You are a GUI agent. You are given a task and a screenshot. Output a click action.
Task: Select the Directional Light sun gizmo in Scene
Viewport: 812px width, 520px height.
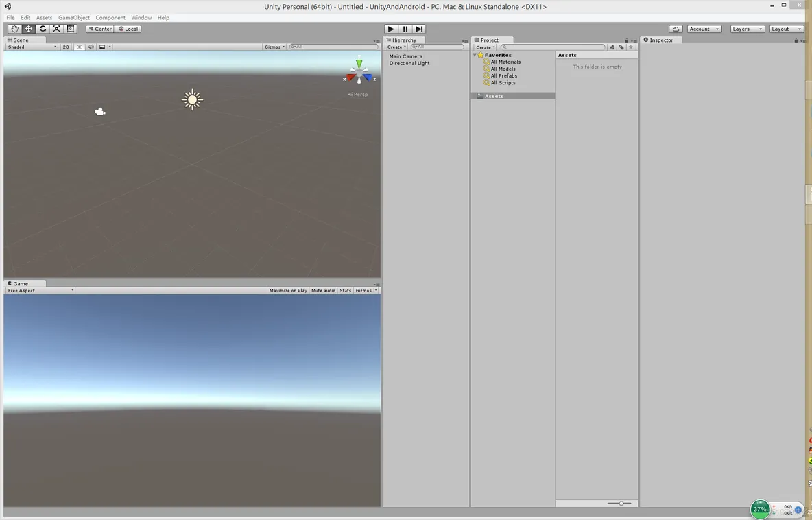(x=192, y=99)
